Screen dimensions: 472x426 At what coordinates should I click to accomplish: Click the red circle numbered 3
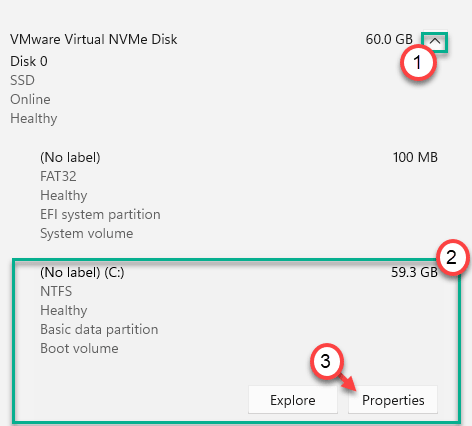327,361
